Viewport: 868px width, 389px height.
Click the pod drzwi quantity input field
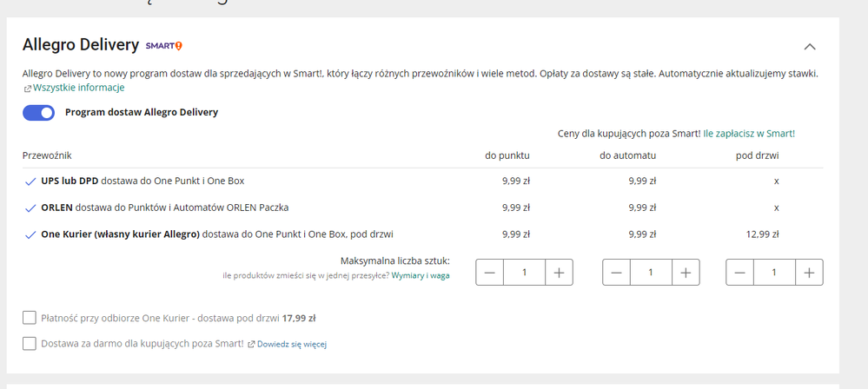click(x=774, y=273)
